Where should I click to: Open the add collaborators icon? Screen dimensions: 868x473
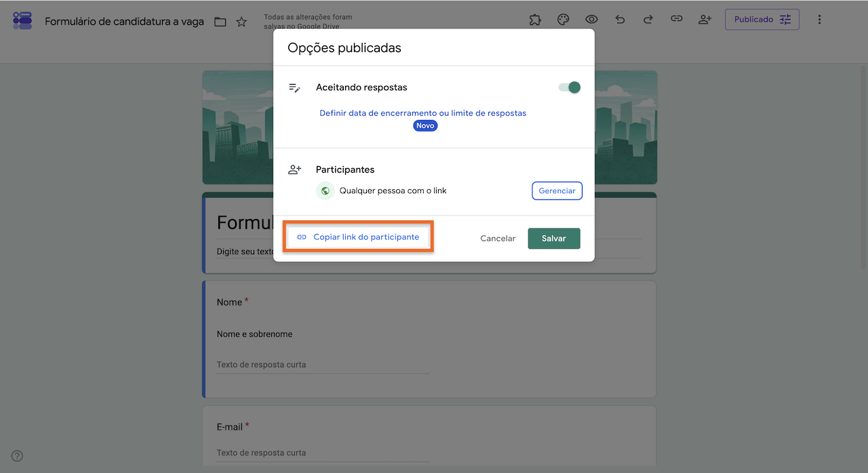(x=705, y=20)
